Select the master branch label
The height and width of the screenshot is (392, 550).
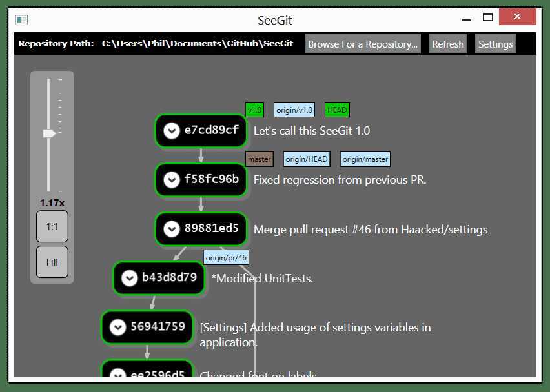[260, 159]
